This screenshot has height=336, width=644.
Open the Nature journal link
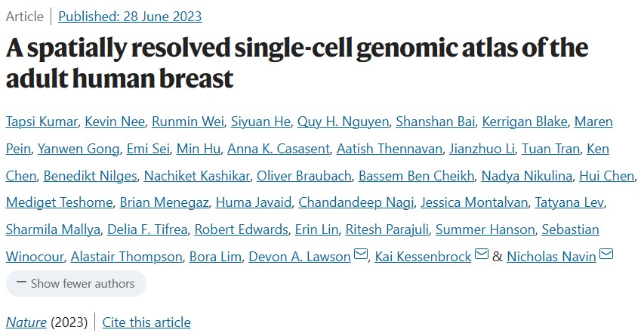(26, 322)
